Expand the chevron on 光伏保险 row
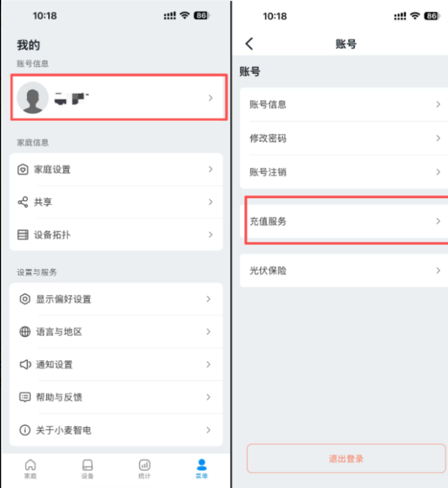 (x=439, y=271)
